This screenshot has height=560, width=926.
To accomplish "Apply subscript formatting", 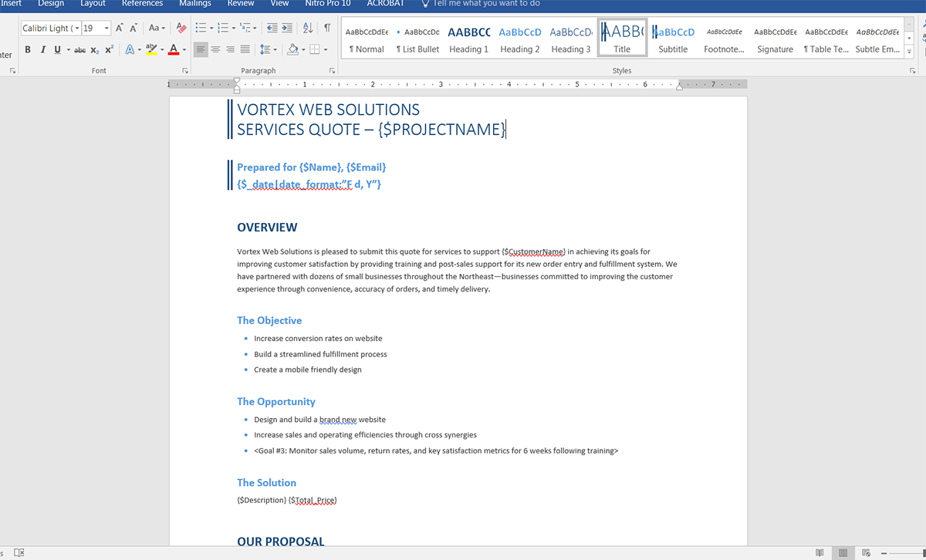I will coord(94,50).
